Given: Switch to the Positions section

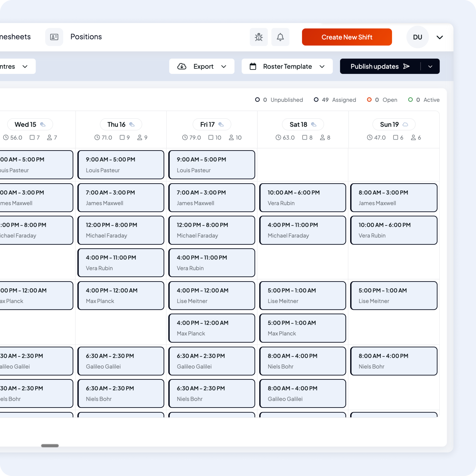Looking at the screenshot, I should [86, 37].
